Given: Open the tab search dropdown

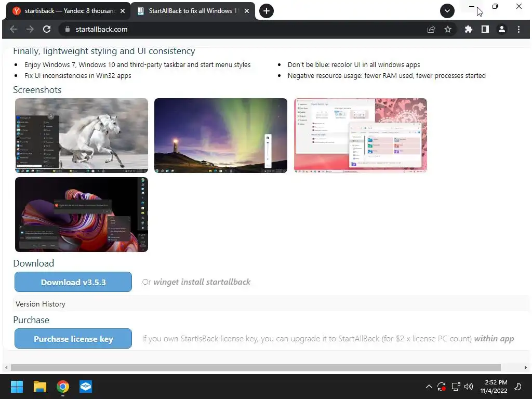Looking at the screenshot, I should tap(447, 11).
